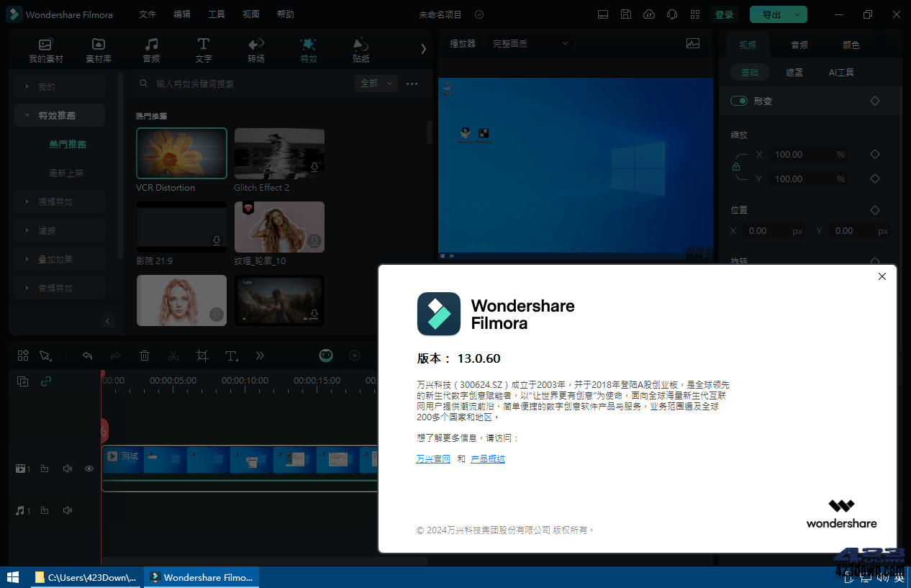Click the Undo icon in the timeline toolbar
The image size is (911, 588).
(87, 355)
